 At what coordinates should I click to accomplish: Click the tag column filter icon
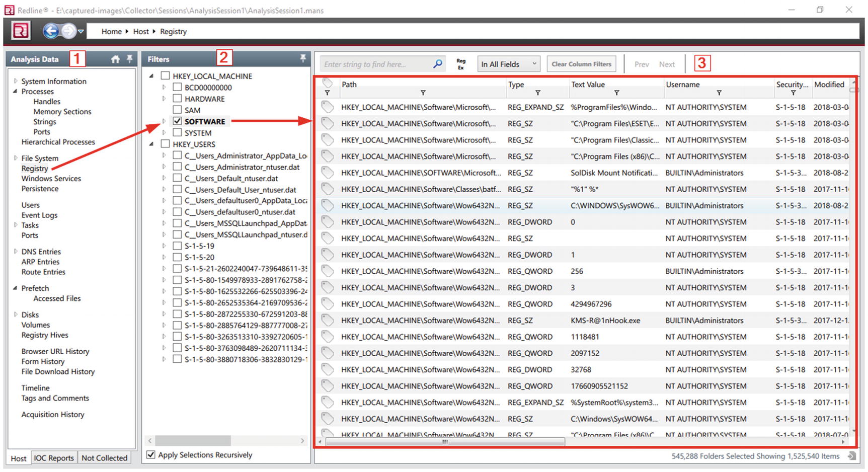(327, 93)
